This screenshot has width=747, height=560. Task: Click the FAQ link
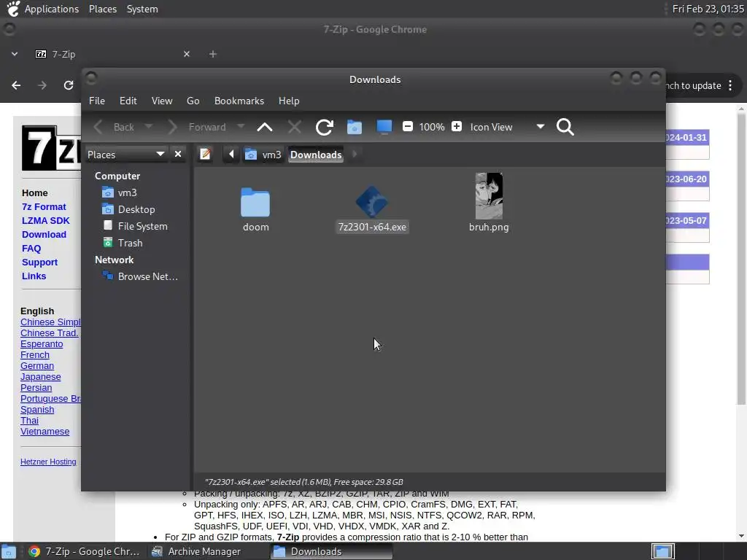pos(31,248)
